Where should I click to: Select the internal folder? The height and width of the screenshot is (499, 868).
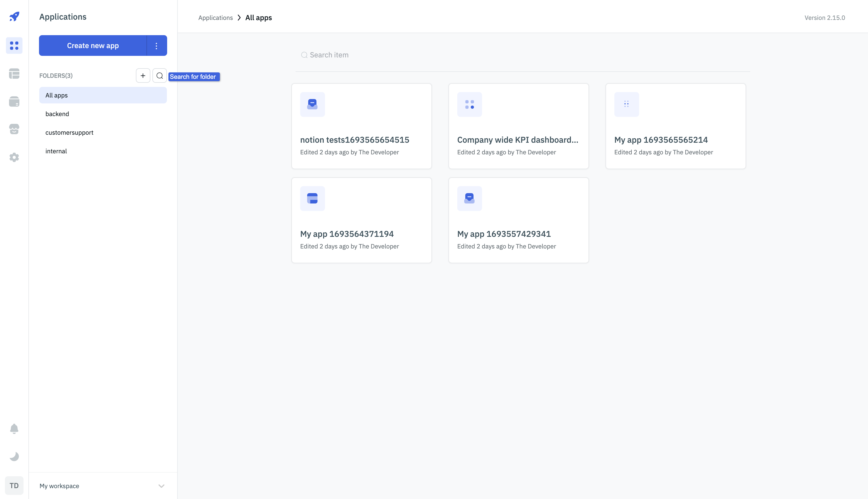56,151
